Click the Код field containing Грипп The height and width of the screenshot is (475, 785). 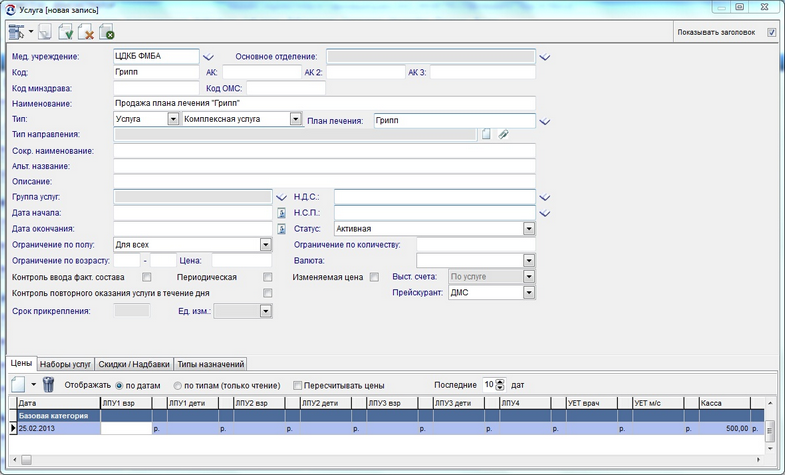(x=156, y=72)
